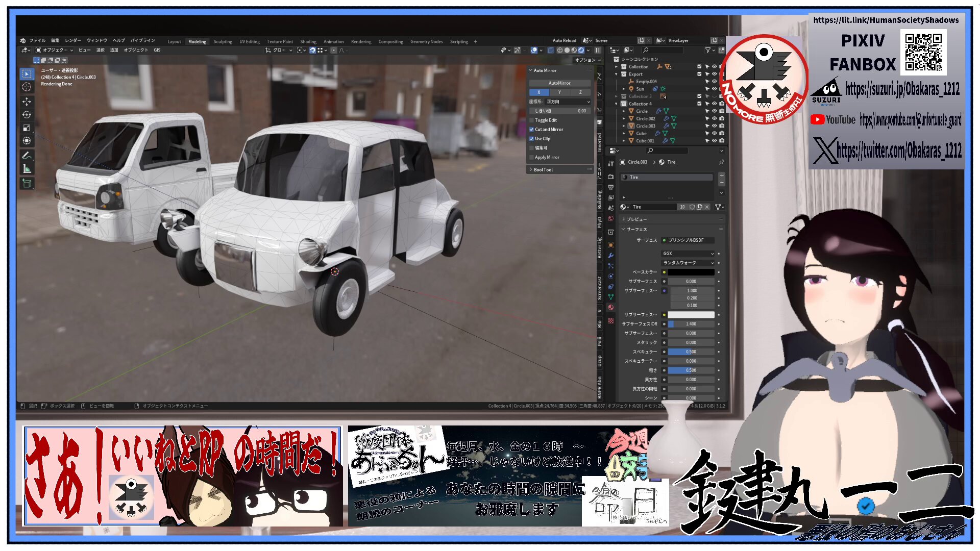Viewport: 980px width, 551px height.
Task: Uncheck Cut and Mirror checkbox
Action: click(x=532, y=130)
